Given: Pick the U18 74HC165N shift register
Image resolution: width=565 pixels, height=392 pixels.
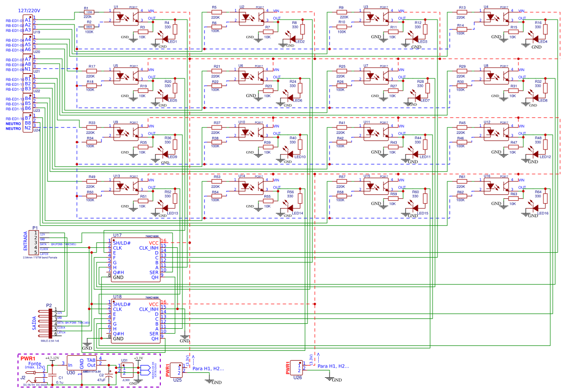Looking at the screenshot, I should 135,321.
